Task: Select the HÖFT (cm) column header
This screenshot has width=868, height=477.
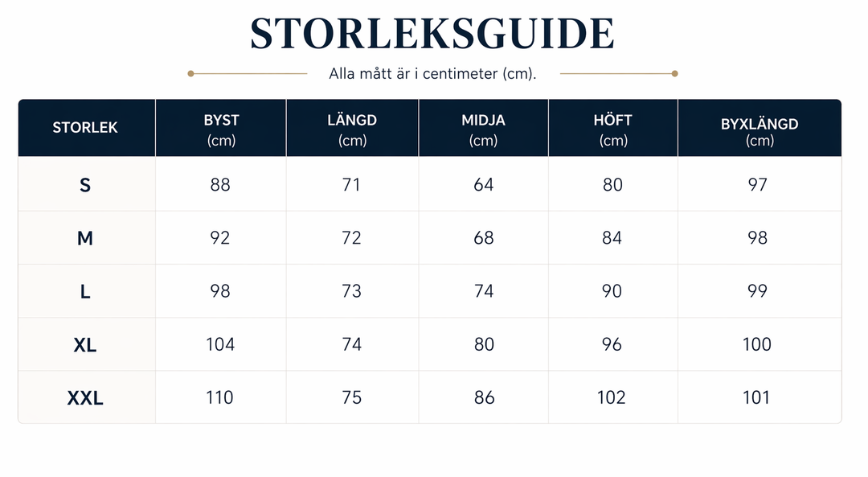Action: 612,130
